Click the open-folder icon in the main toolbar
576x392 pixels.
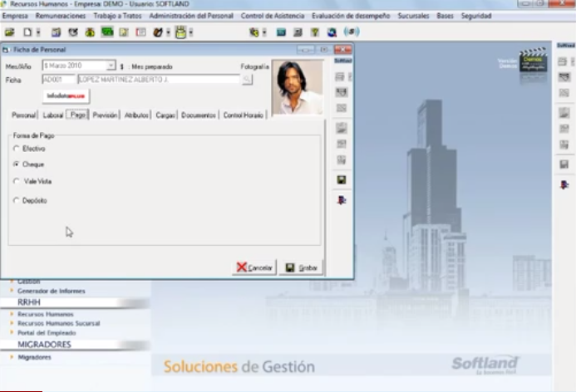pos(9,32)
